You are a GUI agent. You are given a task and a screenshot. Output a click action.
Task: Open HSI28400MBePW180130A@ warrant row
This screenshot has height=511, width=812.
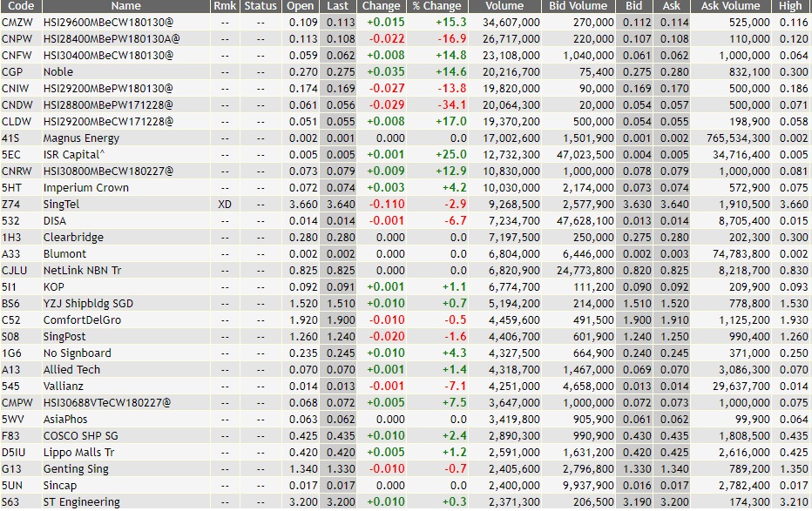click(112, 39)
